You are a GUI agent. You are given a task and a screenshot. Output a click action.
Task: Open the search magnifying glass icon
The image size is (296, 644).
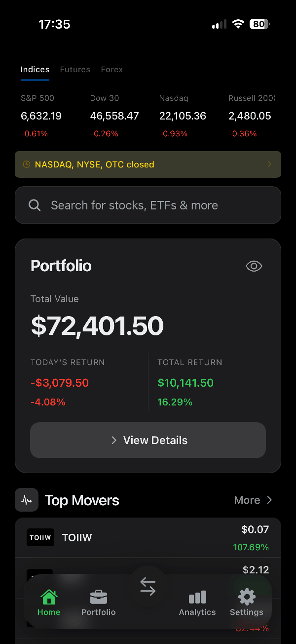[35, 205]
